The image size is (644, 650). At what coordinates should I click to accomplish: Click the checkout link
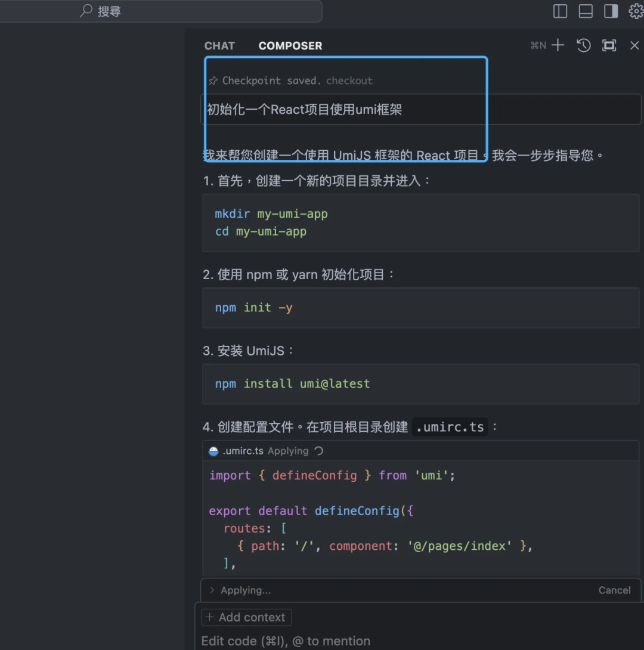[x=349, y=81]
